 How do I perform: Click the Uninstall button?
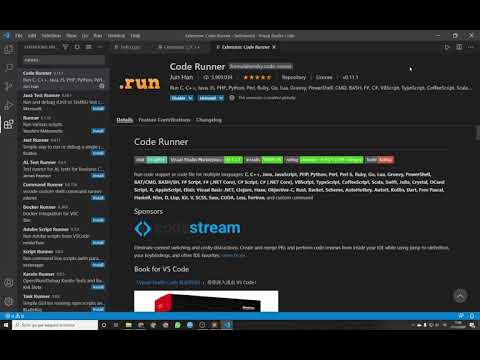[x=208, y=98]
